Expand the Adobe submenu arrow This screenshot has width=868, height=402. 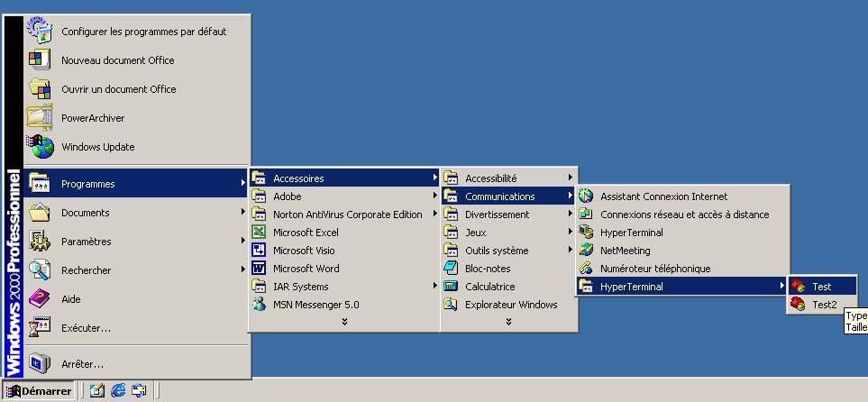point(435,196)
